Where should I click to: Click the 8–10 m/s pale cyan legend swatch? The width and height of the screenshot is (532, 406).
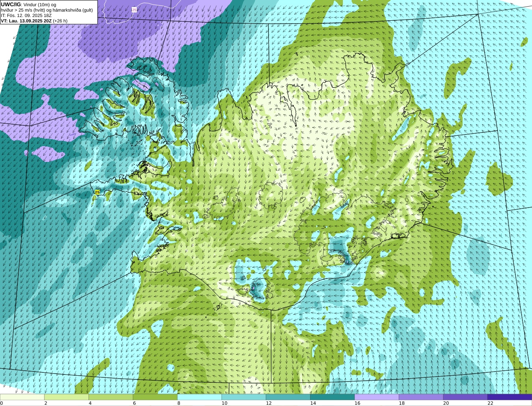199,397
